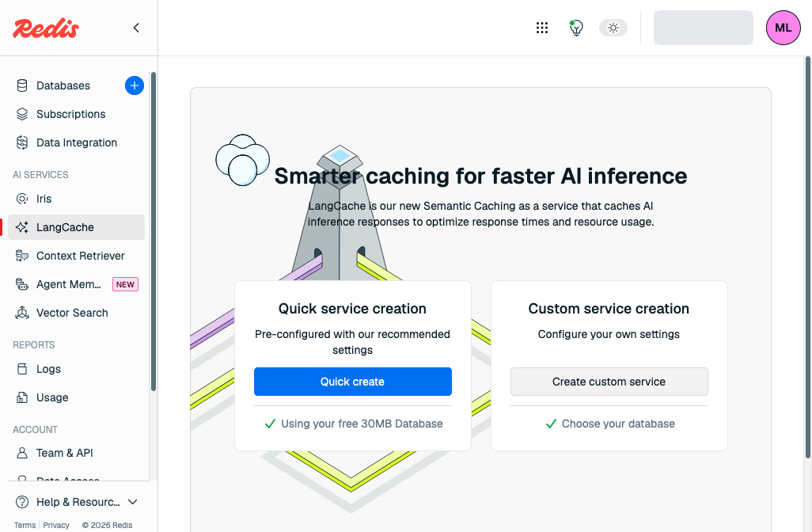The width and height of the screenshot is (812, 532).
Task: Open the Privacy link in footer
Action: (56, 525)
